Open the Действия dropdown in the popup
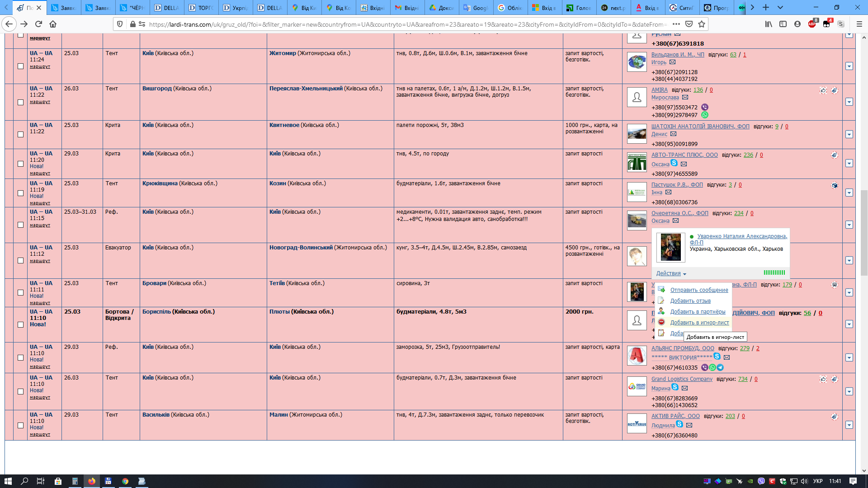868x488 pixels. point(671,273)
